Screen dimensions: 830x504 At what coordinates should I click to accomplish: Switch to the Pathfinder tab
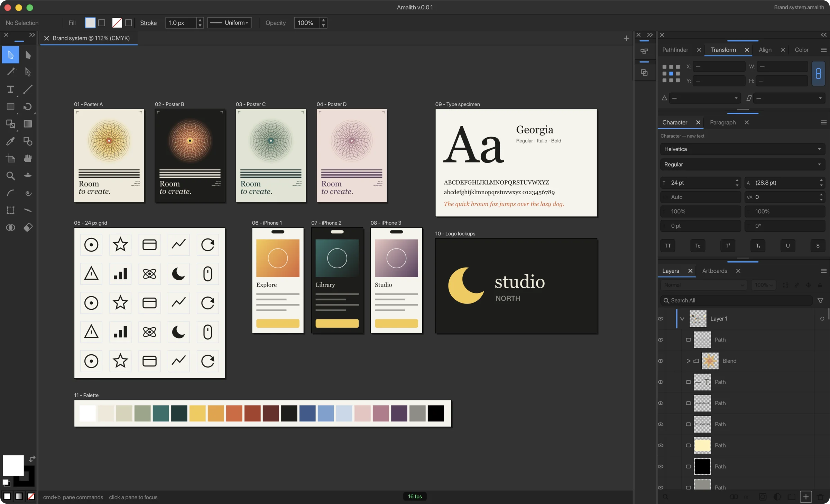675,50
